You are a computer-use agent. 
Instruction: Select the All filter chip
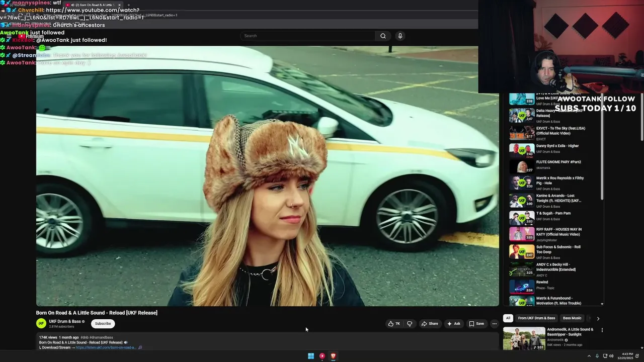[x=508, y=318]
